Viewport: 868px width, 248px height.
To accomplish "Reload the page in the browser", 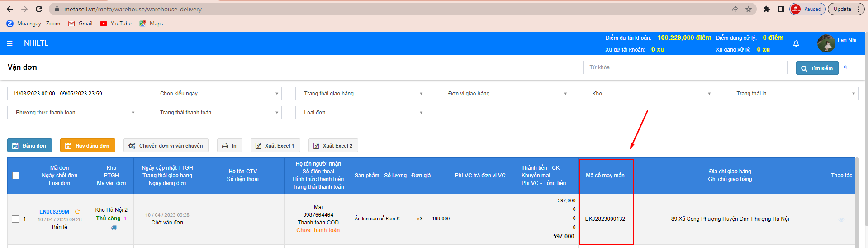I will click(x=39, y=9).
